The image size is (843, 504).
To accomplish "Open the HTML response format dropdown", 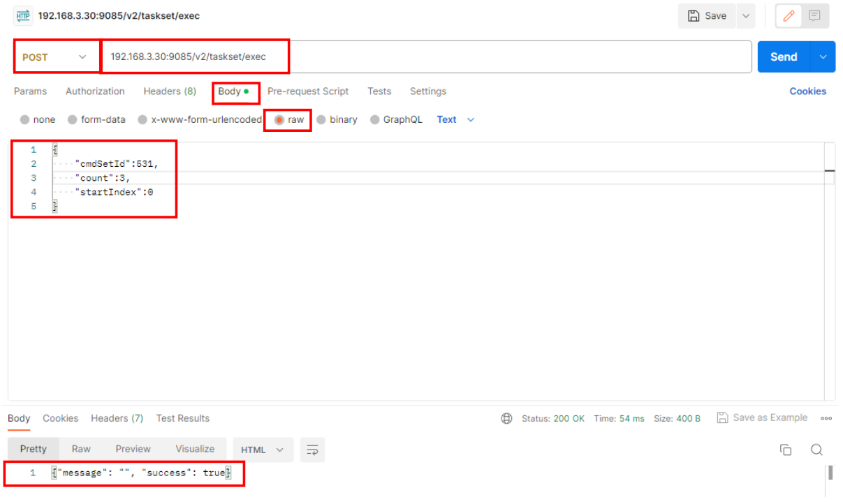I will tap(262, 450).
